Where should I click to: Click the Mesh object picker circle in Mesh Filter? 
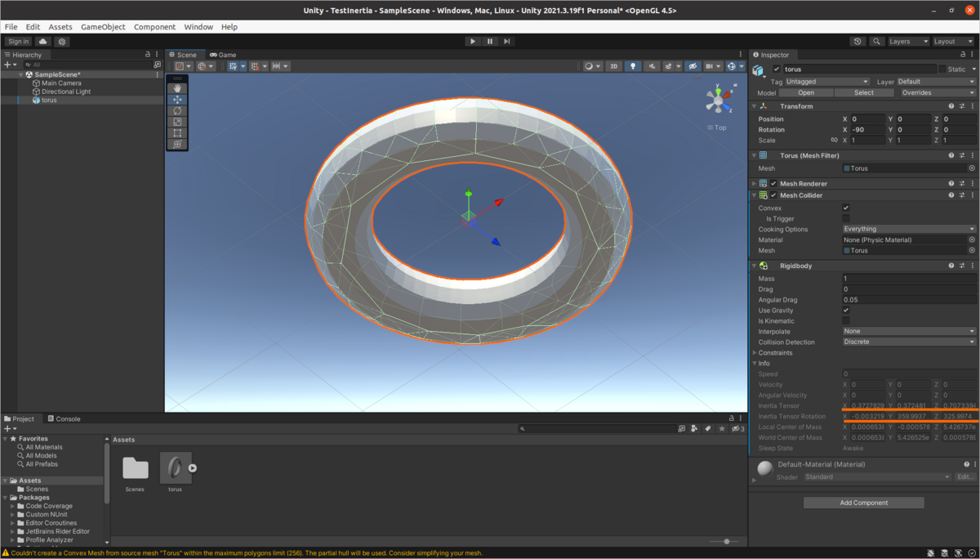click(972, 168)
